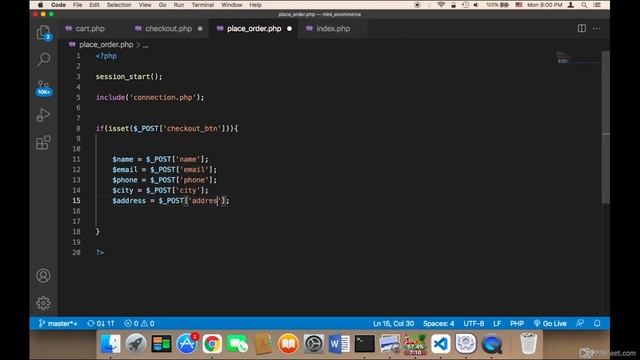
Task: Click place_order.php in breadcrumb
Action: click(x=106, y=44)
